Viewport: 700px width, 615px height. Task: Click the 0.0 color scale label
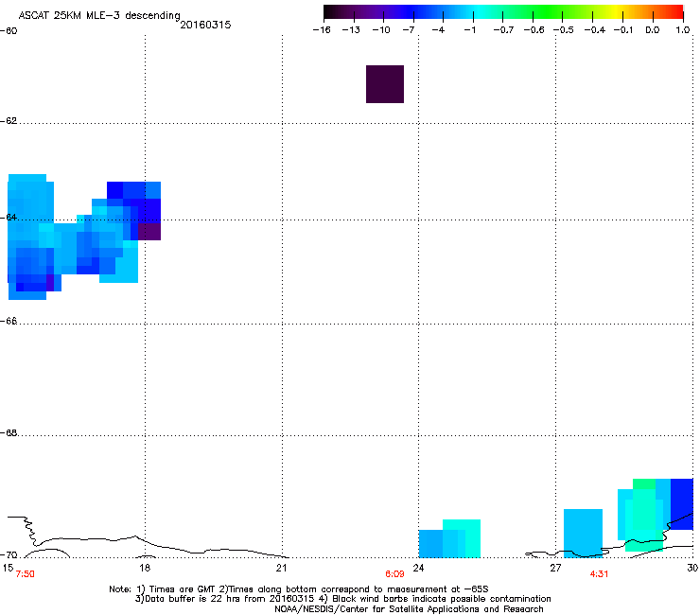pos(653,30)
